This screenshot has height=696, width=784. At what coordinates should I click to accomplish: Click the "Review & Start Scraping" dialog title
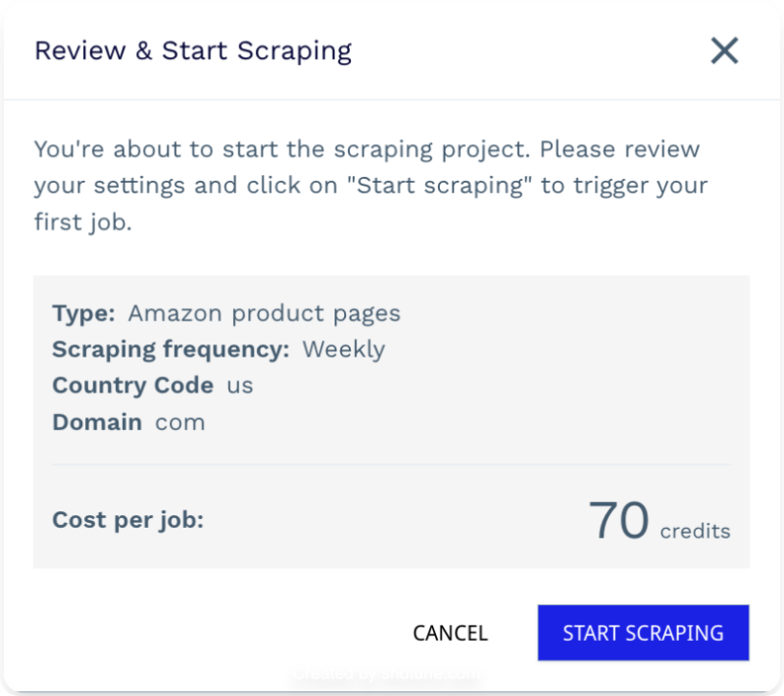(x=192, y=50)
